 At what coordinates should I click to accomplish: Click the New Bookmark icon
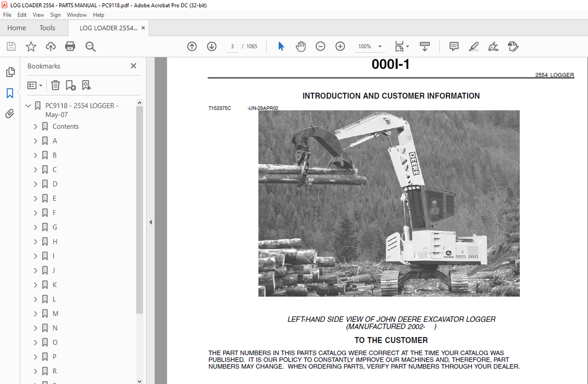71,85
